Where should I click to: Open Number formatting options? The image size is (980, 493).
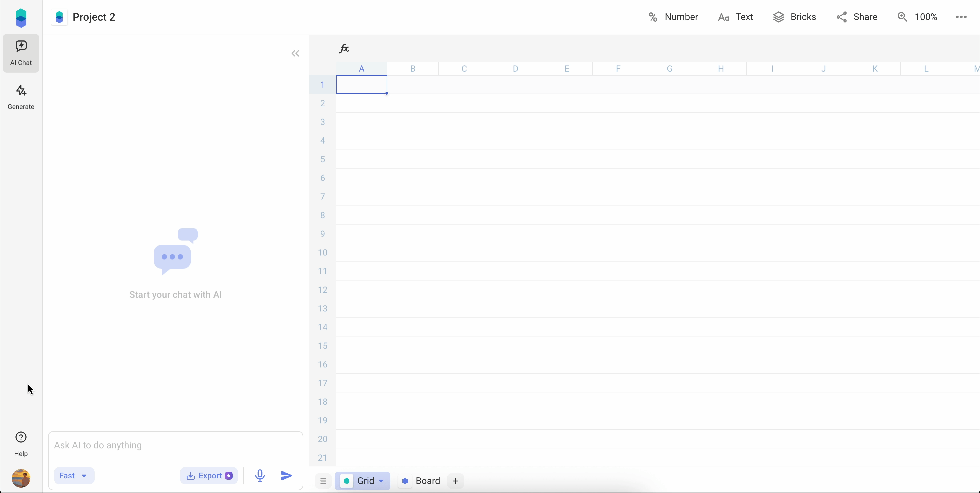[673, 17]
